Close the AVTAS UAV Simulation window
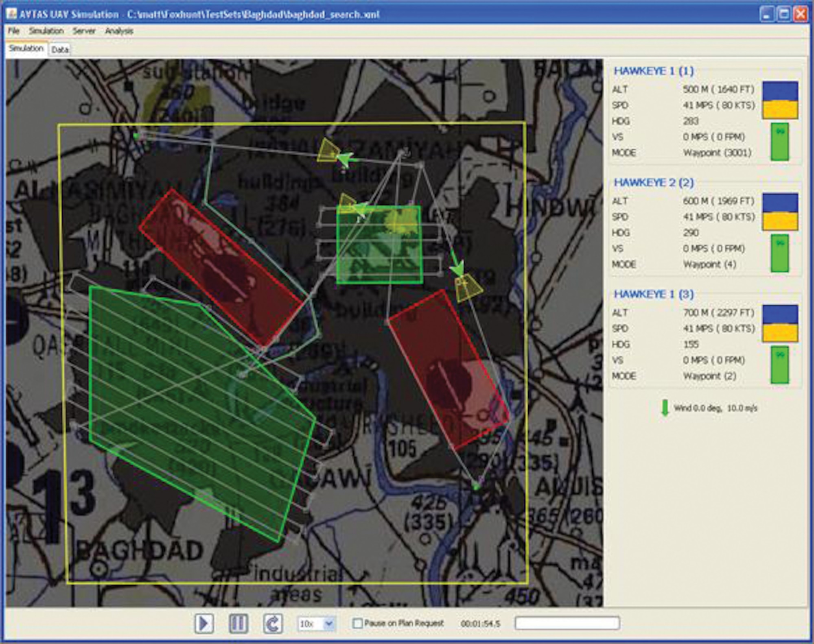 point(801,14)
